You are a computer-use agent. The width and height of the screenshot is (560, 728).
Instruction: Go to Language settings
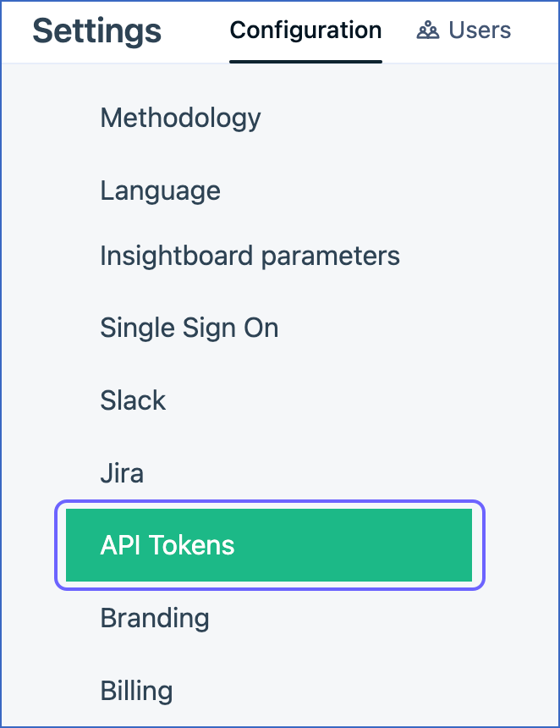pos(160,190)
